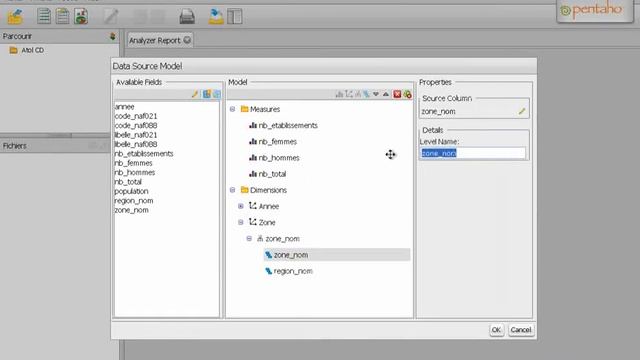This screenshot has width=640, height=360.
Task: Click the pencil icon in Available Fields
Action: 195,94
